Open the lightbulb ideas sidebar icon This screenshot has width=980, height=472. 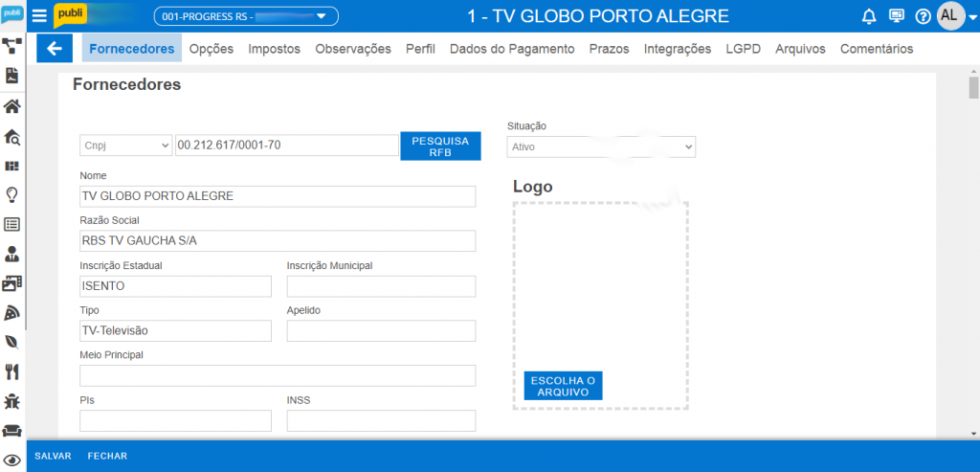(x=12, y=195)
